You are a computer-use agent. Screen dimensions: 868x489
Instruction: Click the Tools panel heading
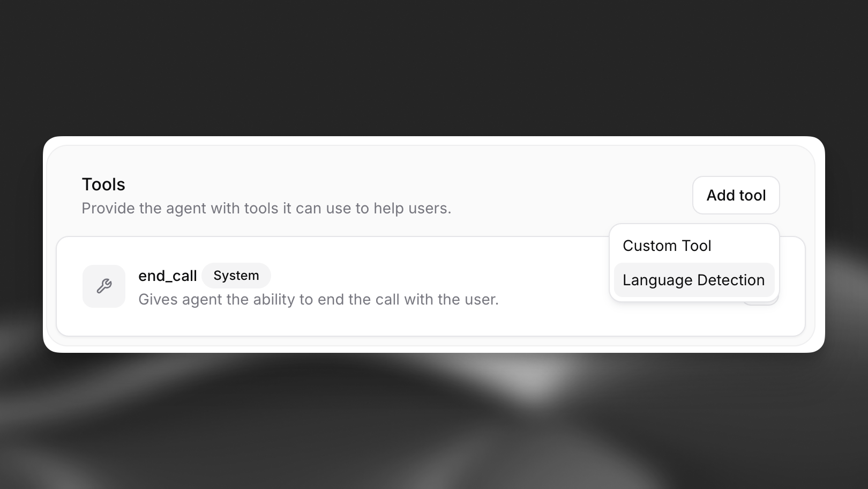(103, 184)
